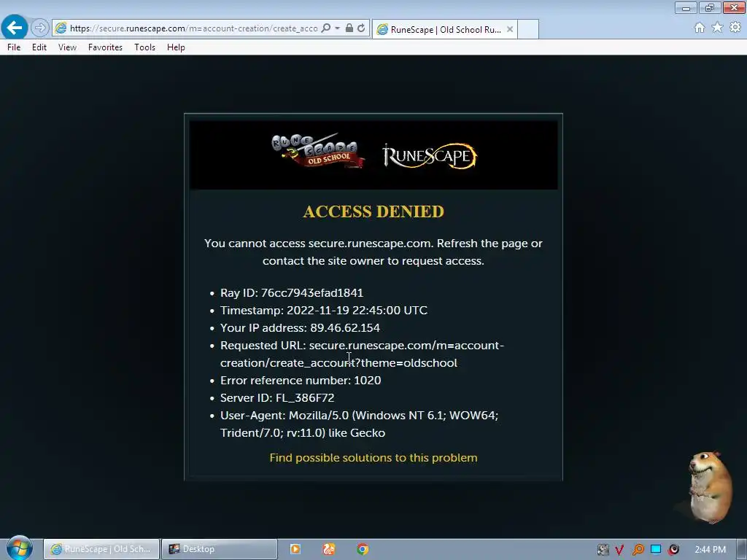Click the browser Forward arrow button
Viewport: 747px width, 560px height.
click(x=40, y=28)
